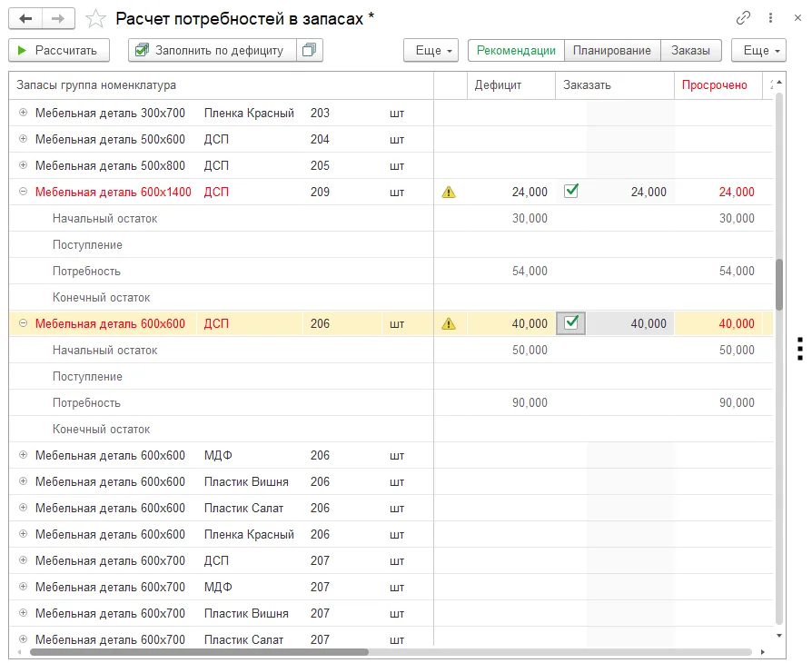
Task: Click the forward navigation arrow
Action: point(58,19)
